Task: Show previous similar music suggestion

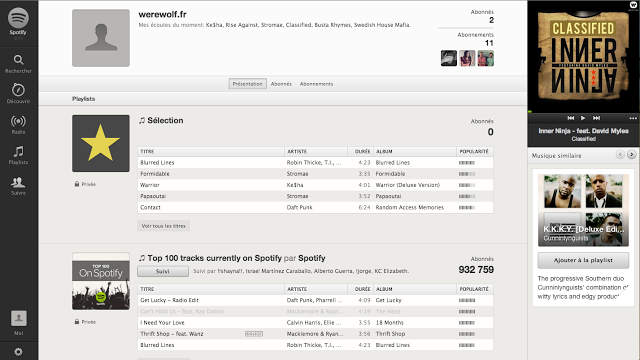Action: click(620, 155)
